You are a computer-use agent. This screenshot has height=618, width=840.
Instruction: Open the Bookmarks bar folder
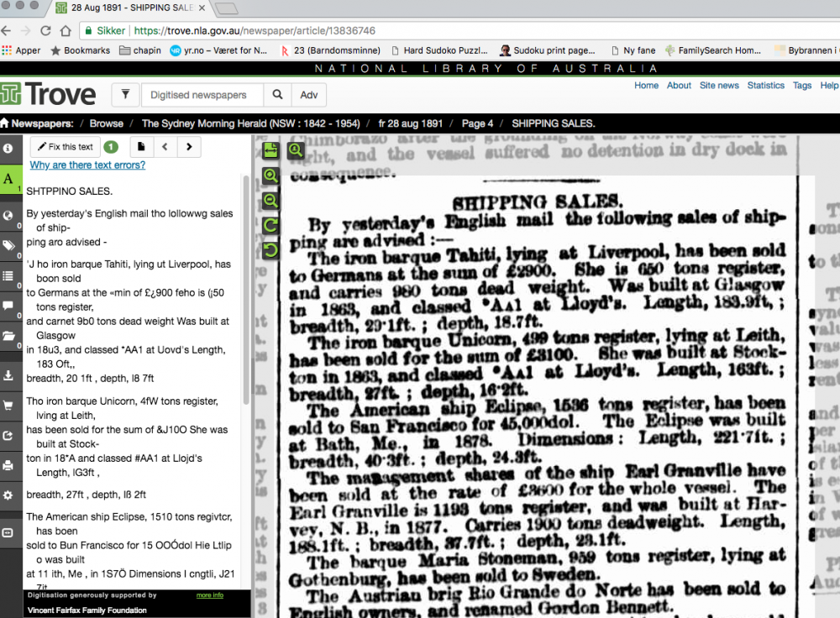click(81, 50)
